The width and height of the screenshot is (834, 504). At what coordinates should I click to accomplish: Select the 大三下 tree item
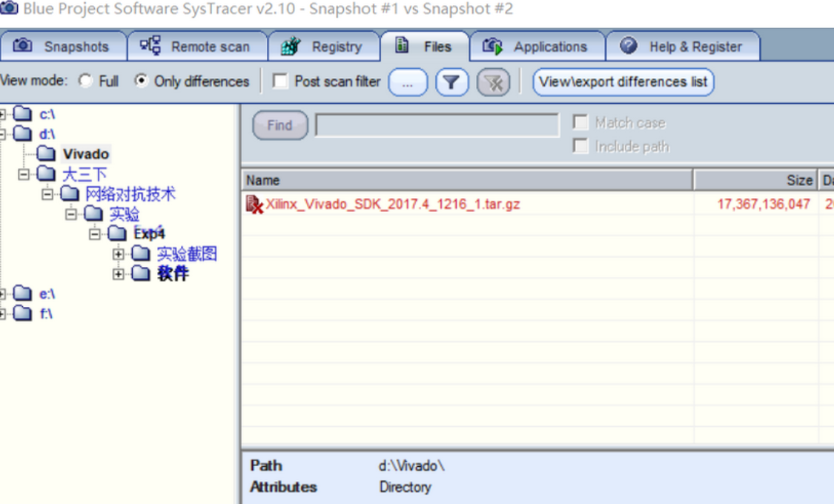point(85,174)
